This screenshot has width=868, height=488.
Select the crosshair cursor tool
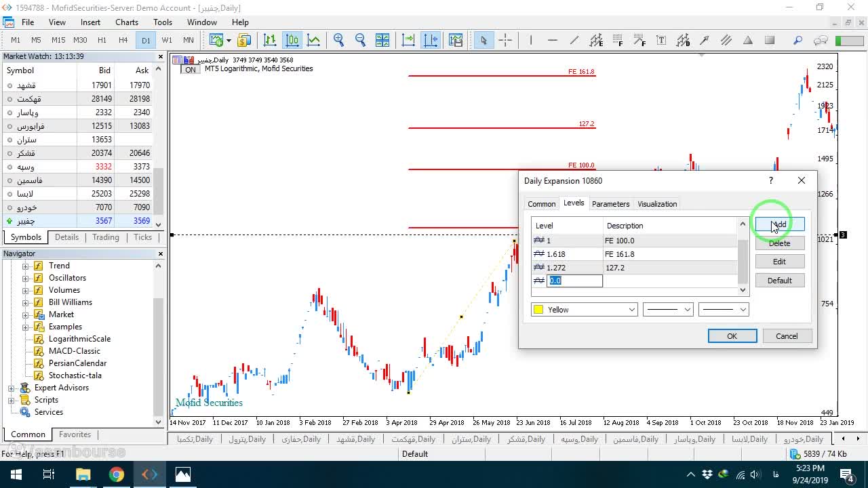(x=505, y=40)
